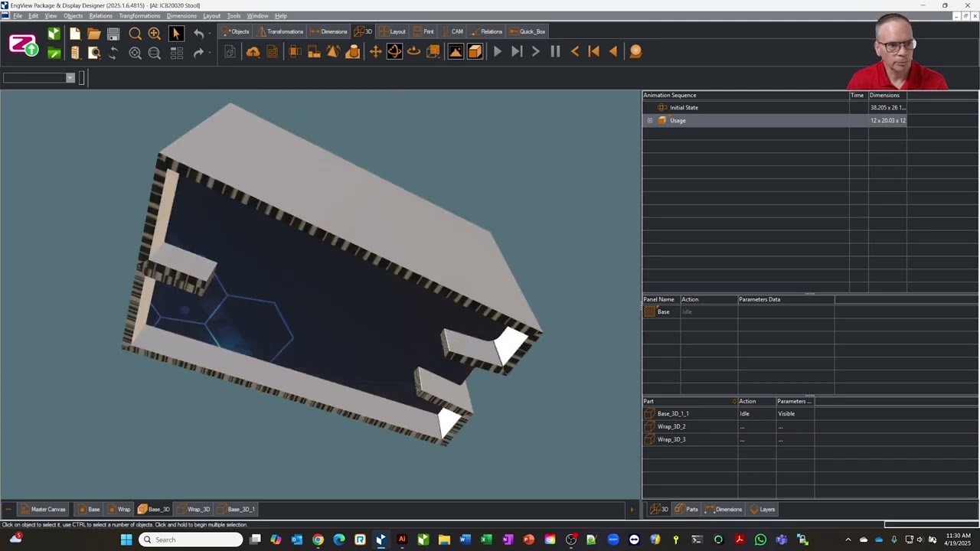Open the Objects toolbar tab
The width and height of the screenshot is (980, 551).
click(235, 31)
